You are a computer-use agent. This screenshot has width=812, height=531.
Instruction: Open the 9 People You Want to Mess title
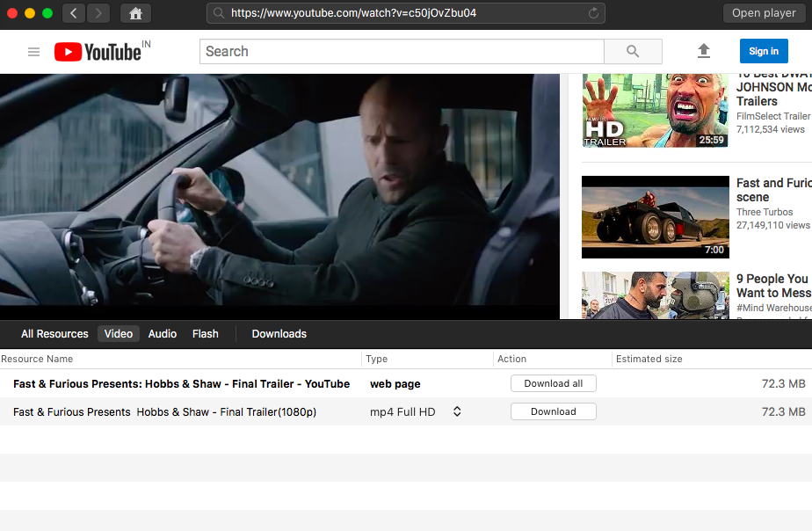773,286
